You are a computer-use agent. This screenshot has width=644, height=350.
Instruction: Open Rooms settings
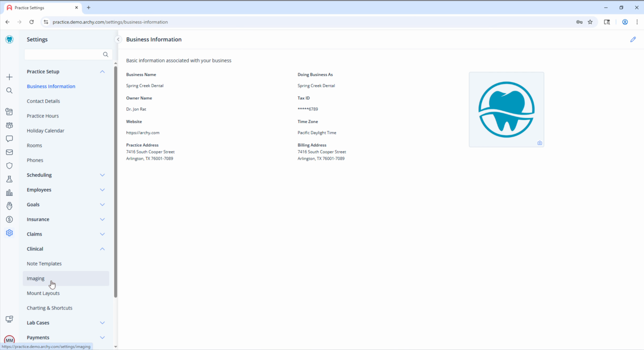[34, 145]
